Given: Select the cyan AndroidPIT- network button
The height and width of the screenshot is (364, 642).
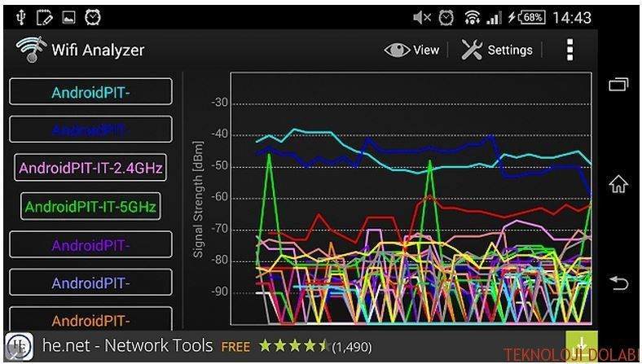Looking at the screenshot, I should (90, 92).
